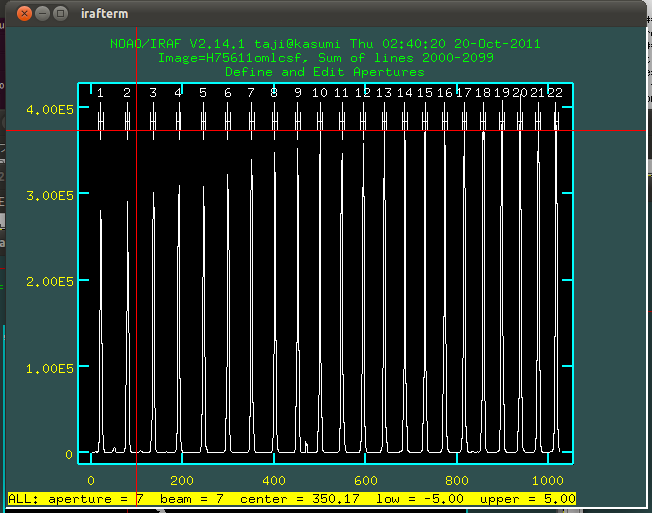Click the 4.00E5 y-axis label
This screenshot has height=515, width=654.
coord(49,110)
